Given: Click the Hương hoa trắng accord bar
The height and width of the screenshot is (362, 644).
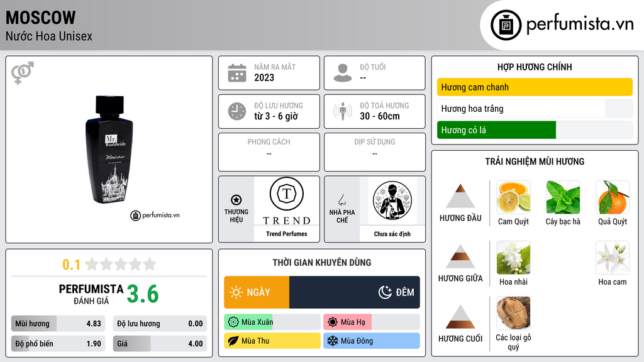Looking at the screenshot, I should 535,109.
